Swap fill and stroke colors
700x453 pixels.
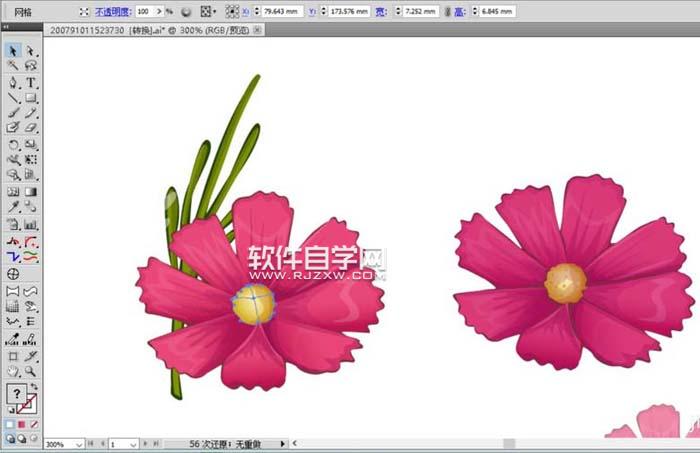[x=36, y=386]
